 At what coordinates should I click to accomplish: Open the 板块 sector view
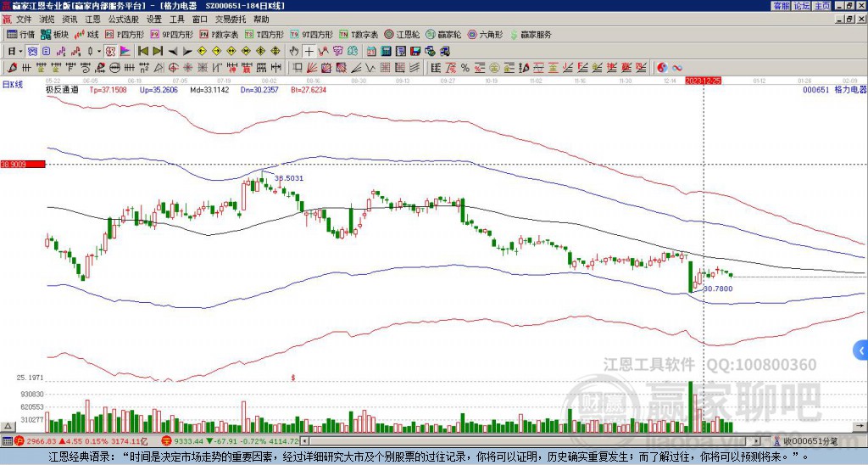[55, 34]
